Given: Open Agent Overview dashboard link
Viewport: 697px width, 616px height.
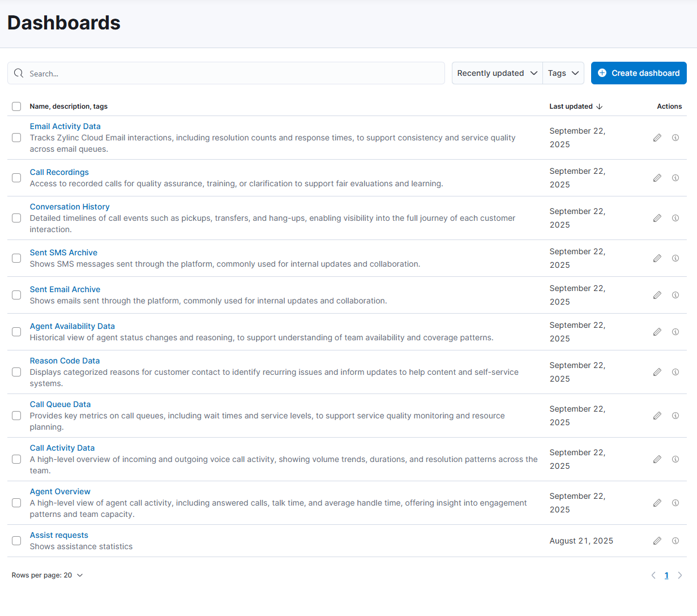Looking at the screenshot, I should click(x=60, y=491).
